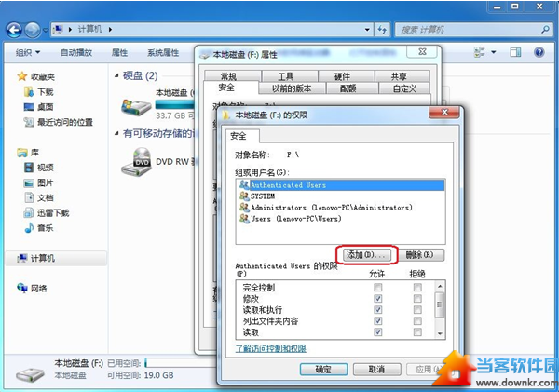Select 网络 in the navigation pane

pos(32,288)
